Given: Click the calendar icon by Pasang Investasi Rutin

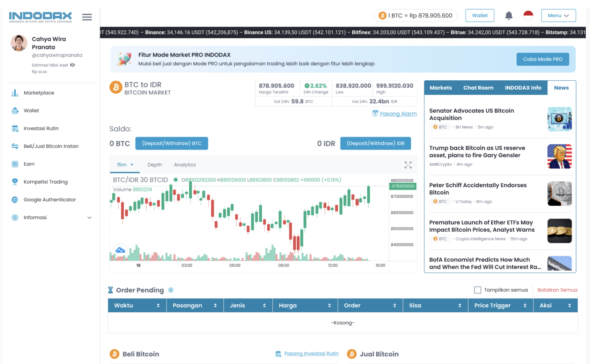Looking at the screenshot, I should point(278,354).
